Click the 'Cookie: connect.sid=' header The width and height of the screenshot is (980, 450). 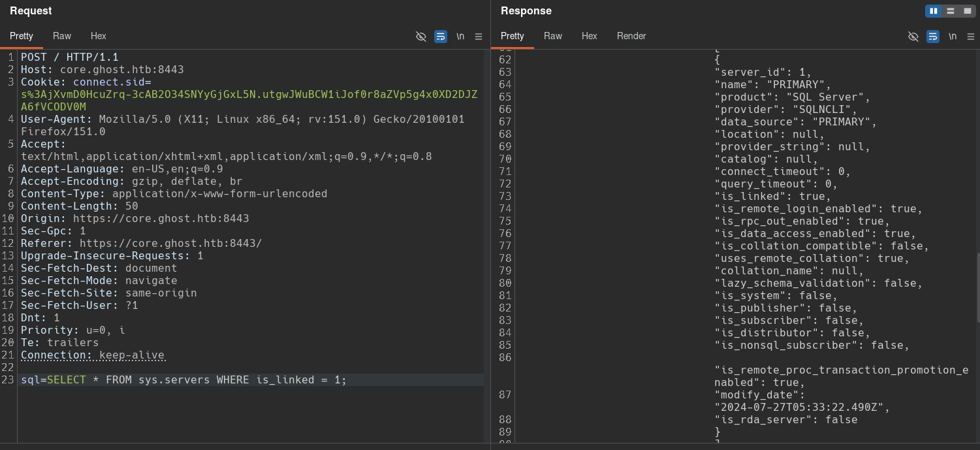click(86, 82)
